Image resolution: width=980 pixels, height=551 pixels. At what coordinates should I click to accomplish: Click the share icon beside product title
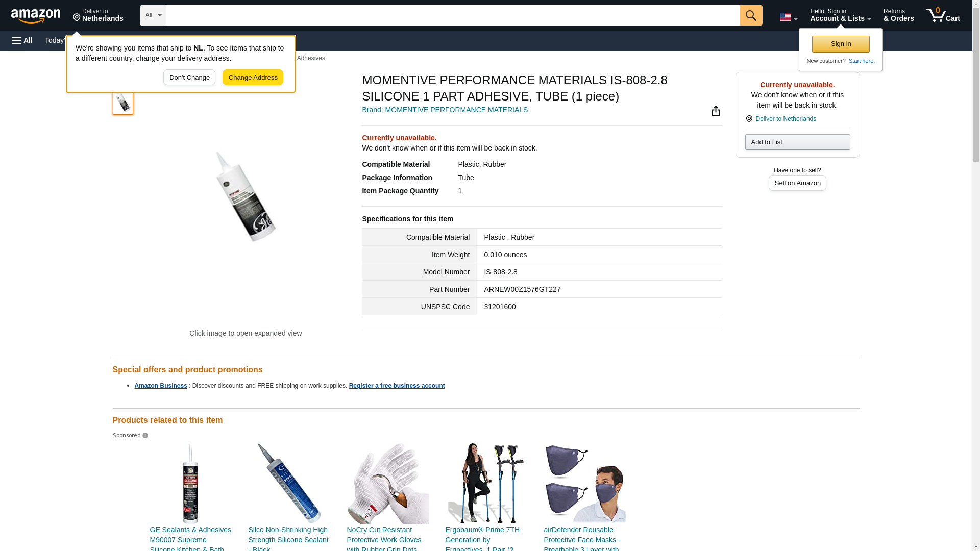[716, 111]
